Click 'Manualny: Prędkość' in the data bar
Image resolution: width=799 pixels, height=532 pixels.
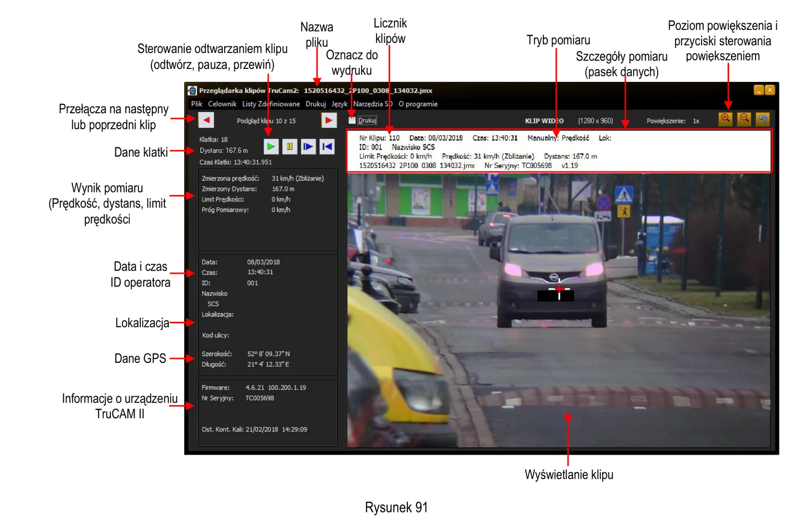(x=558, y=138)
